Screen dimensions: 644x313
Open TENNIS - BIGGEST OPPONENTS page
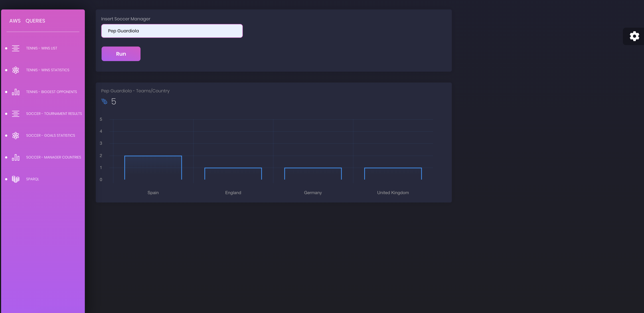pos(52,92)
